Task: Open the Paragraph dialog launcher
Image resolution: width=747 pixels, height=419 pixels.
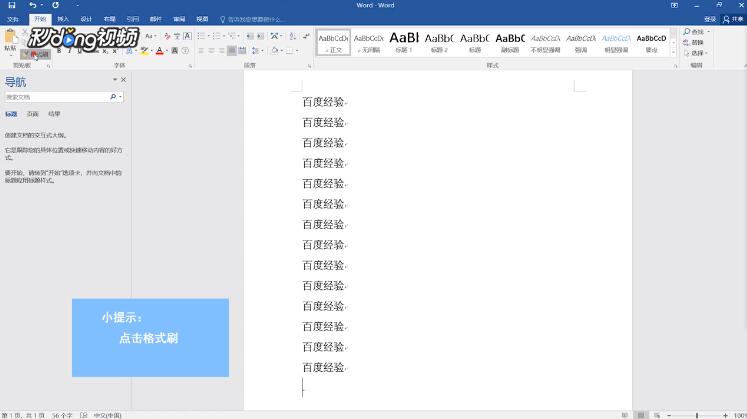Action: click(310, 66)
